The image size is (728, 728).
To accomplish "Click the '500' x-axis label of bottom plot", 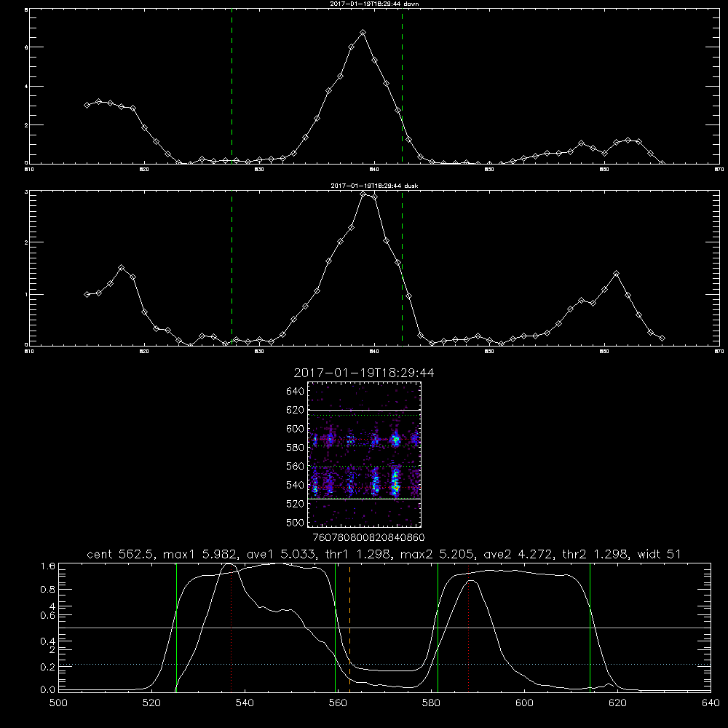I will pos(58,703).
